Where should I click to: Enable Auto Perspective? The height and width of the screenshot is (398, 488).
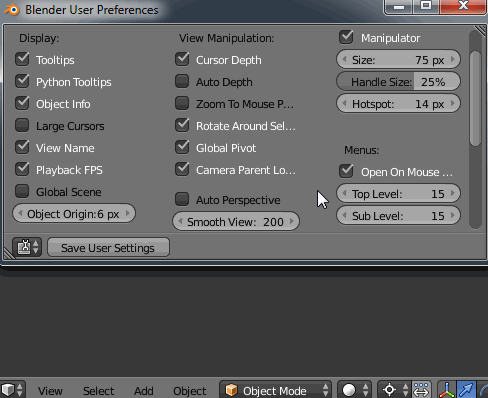[x=182, y=200]
